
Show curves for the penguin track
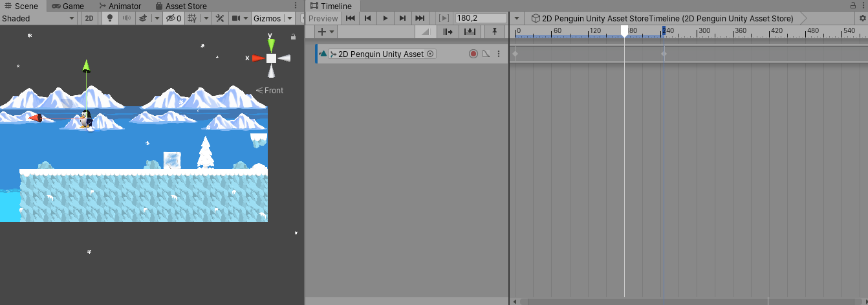[x=486, y=54]
